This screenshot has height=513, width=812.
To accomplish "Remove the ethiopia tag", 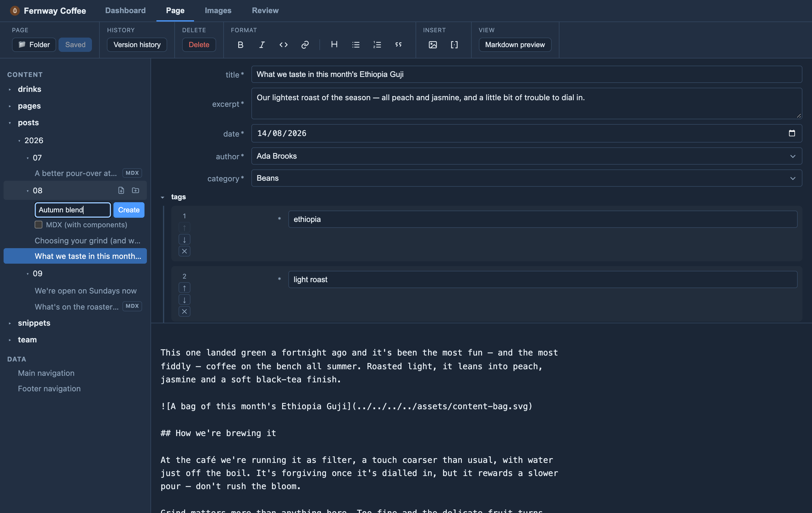I will pyautogui.click(x=184, y=251).
